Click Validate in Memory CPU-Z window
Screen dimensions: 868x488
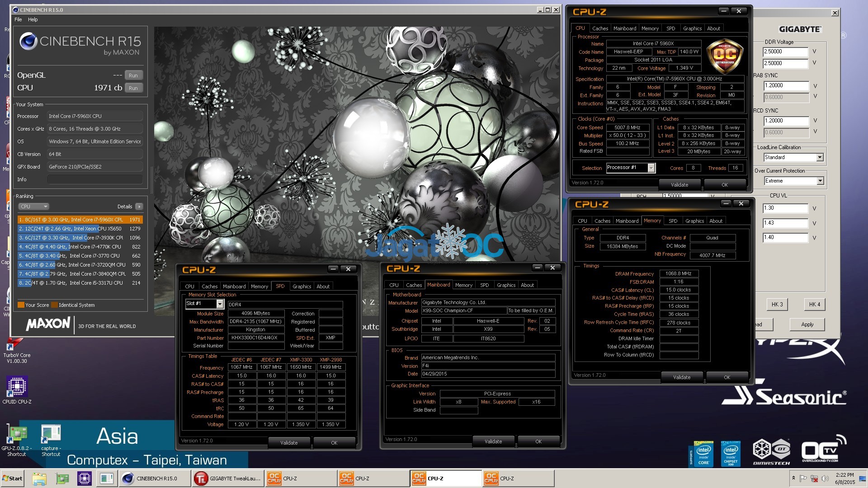pos(682,377)
